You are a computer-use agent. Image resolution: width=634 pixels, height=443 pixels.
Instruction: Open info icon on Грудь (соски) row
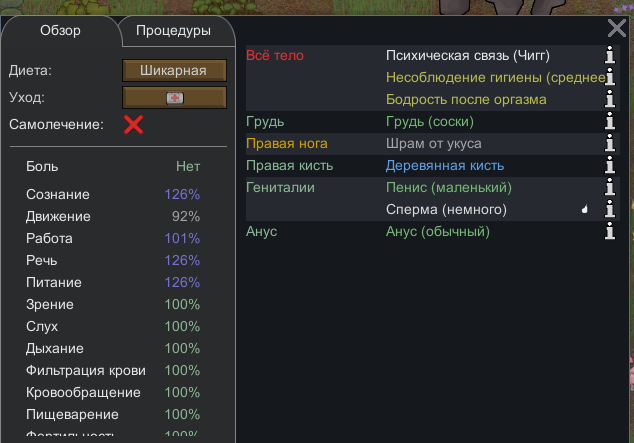point(608,122)
